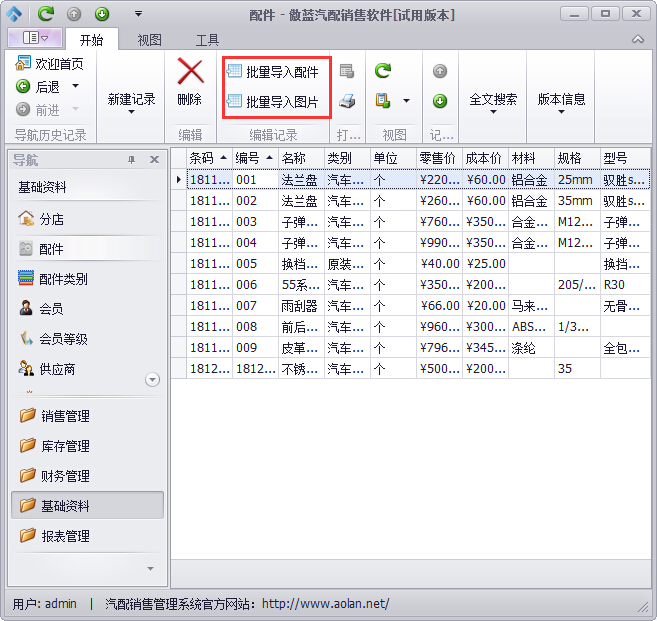Viewport: 657px width, 621px height.
Task: Switch to the 工具 ribbon tab
Action: [x=207, y=40]
